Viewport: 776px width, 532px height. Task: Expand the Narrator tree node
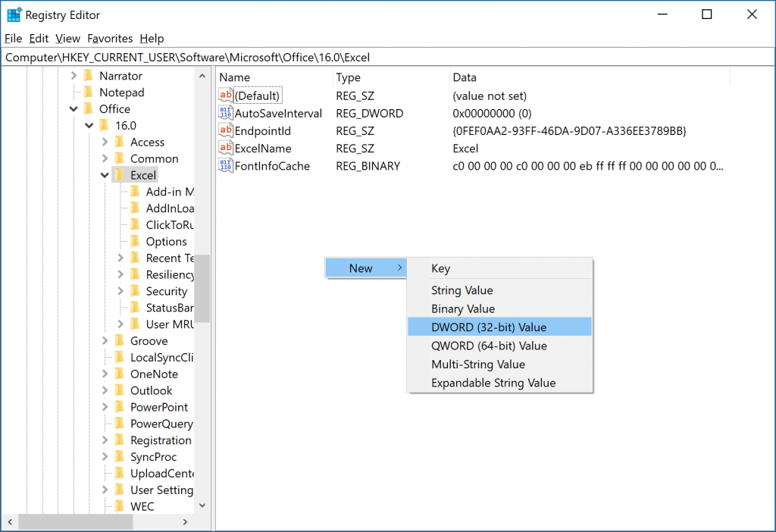[x=74, y=75]
